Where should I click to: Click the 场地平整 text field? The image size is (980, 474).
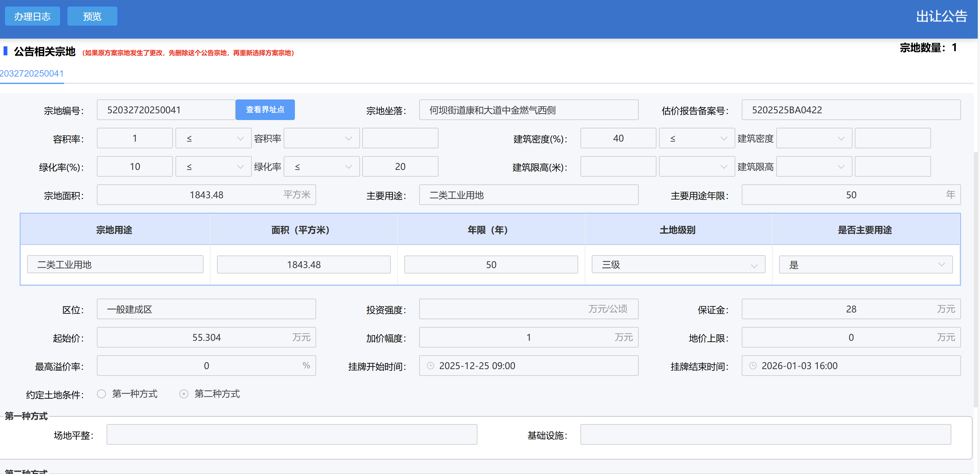pos(291,434)
